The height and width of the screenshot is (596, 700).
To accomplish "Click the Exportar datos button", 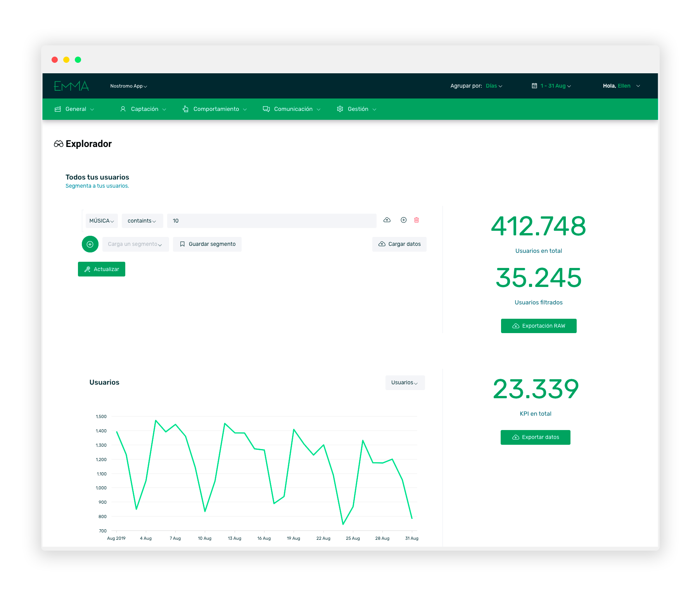I will 536,437.
